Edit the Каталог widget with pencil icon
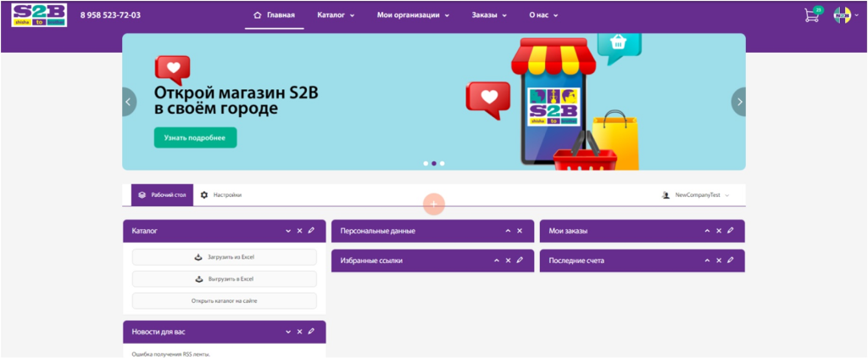The width and height of the screenshot is (868, 359). coord(311,231)
